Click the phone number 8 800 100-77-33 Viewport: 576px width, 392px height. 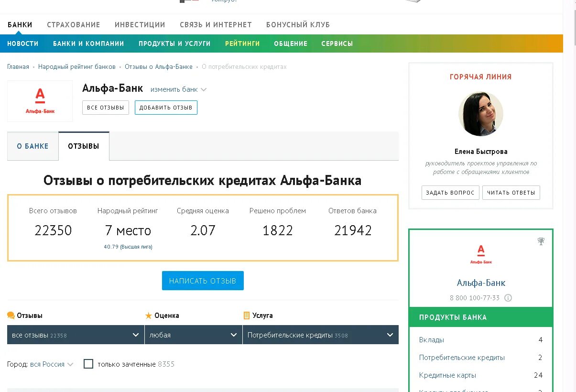(475, 298)
